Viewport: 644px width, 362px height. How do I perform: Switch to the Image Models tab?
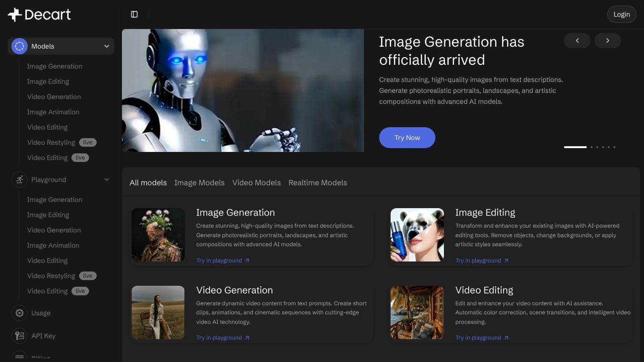[x=199, y=182]
